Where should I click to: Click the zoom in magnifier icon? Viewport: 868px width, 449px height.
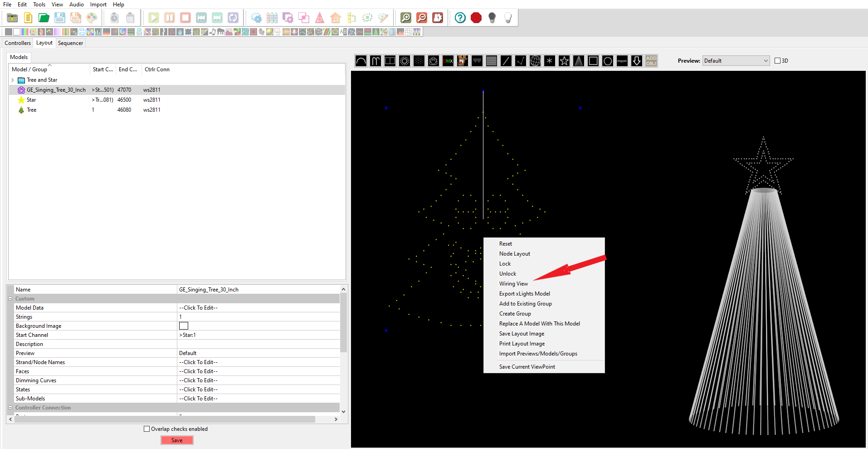406,18
